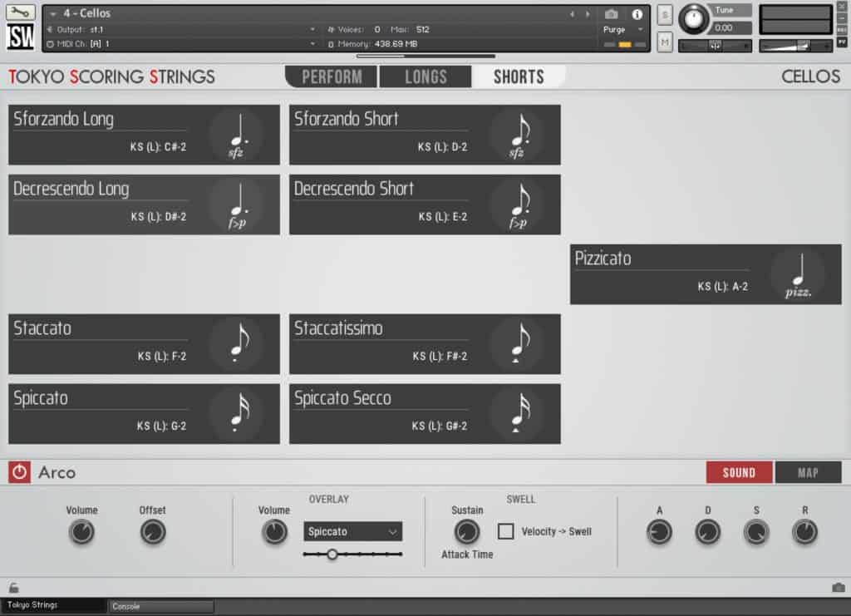This screenshot has height=616, width=851.
Task: Click the ISW logo icon
Action: pyautogui.click(x=21, y=37)
